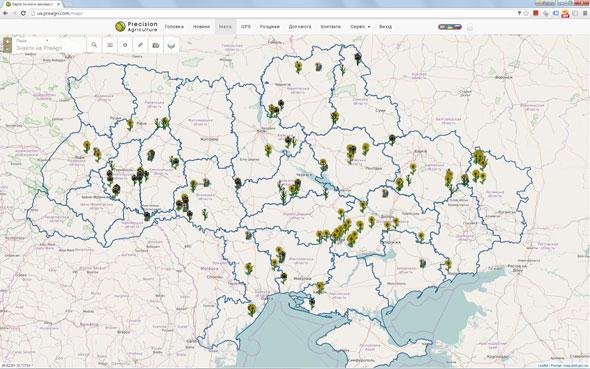This screenshot has height=369, width=590.
Task: Click the camera snapshot icon in map toolbar
Action: tap(156, 45)
